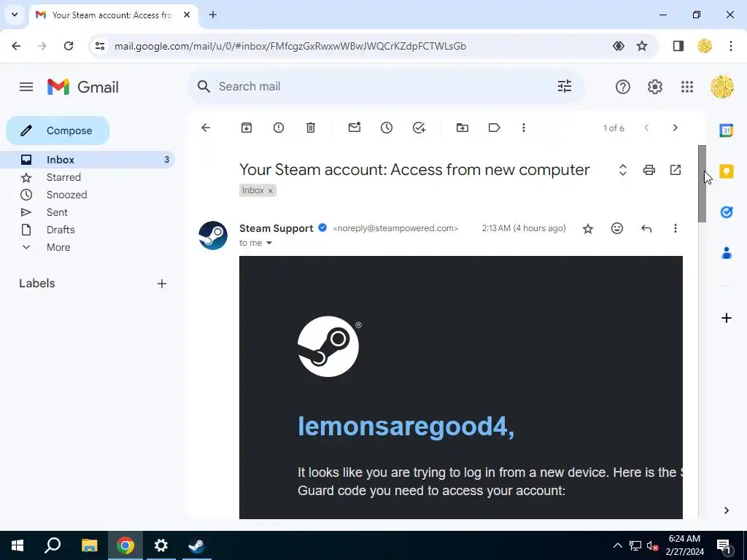Open Steam from the taskbar
Image resolution: width=747 pixels, height=560 pixels.
click(196, 545)
